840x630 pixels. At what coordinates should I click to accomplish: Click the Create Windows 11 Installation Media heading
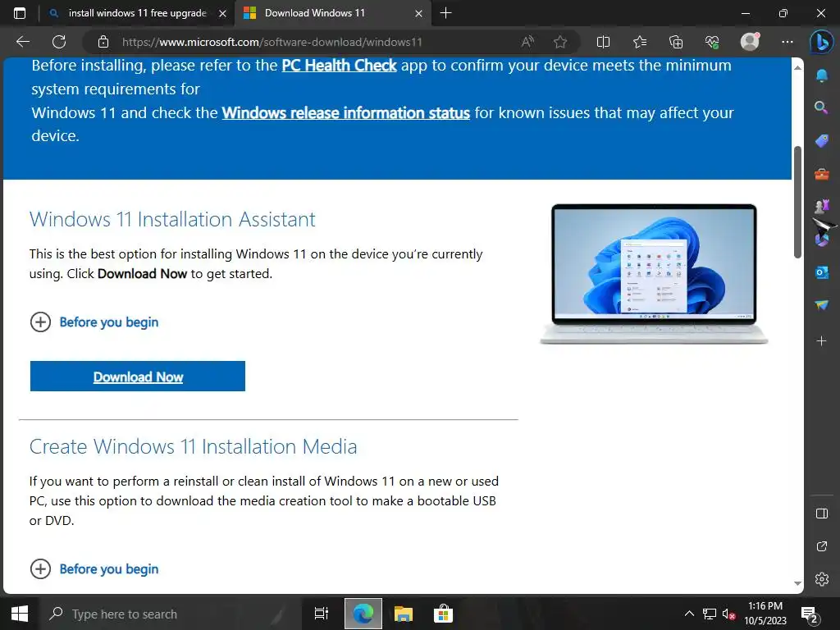click(193, 447)
